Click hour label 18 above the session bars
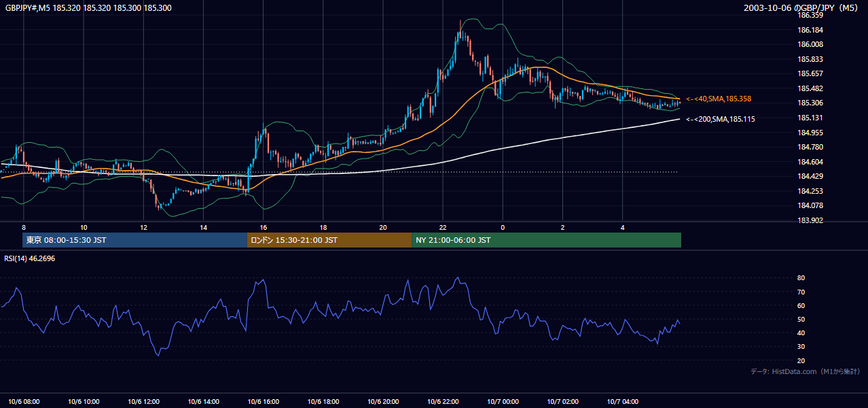The height and width of the screenshot is (408, 868). pos(323,227)
